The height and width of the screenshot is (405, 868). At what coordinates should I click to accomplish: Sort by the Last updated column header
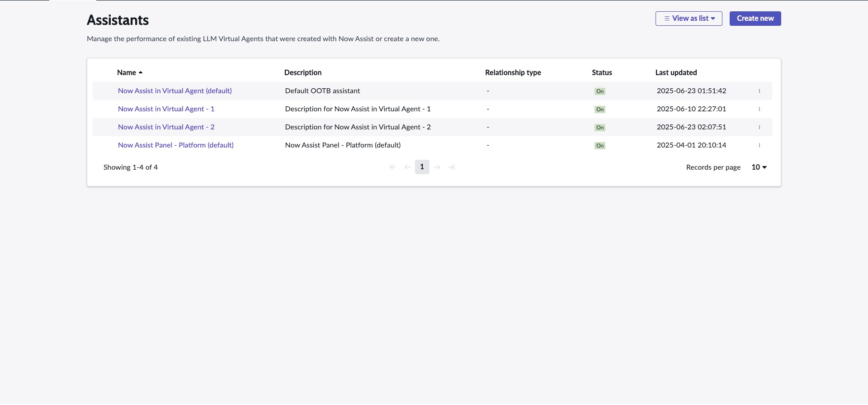676,72
